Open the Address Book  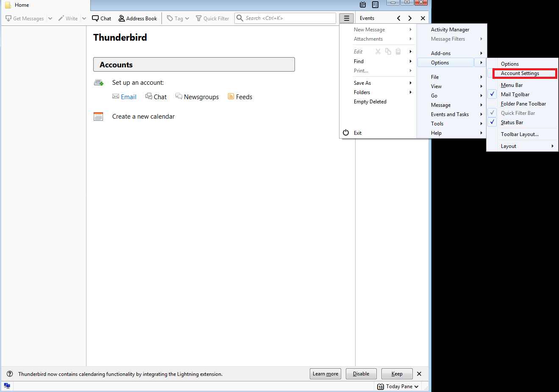[138, 18]
